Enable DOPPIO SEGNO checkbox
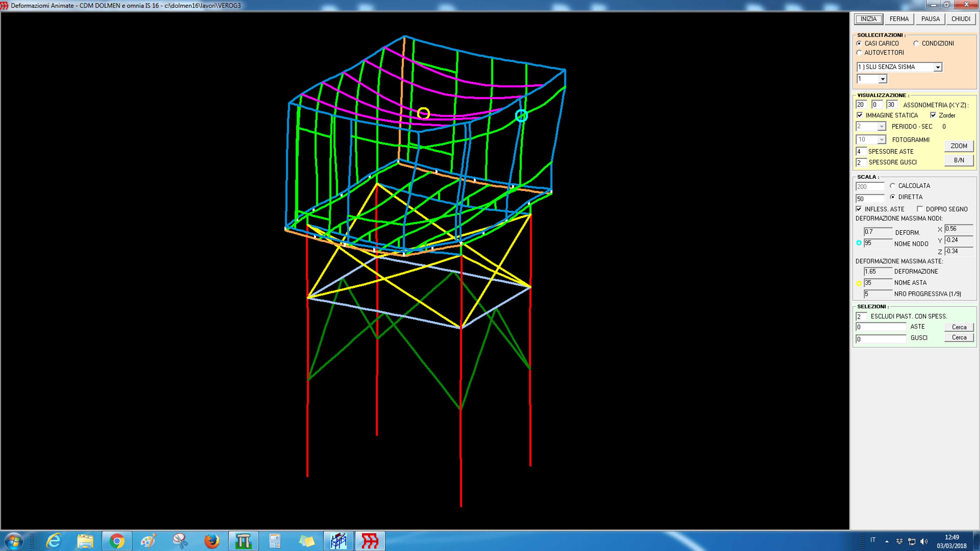 point(920,209)
